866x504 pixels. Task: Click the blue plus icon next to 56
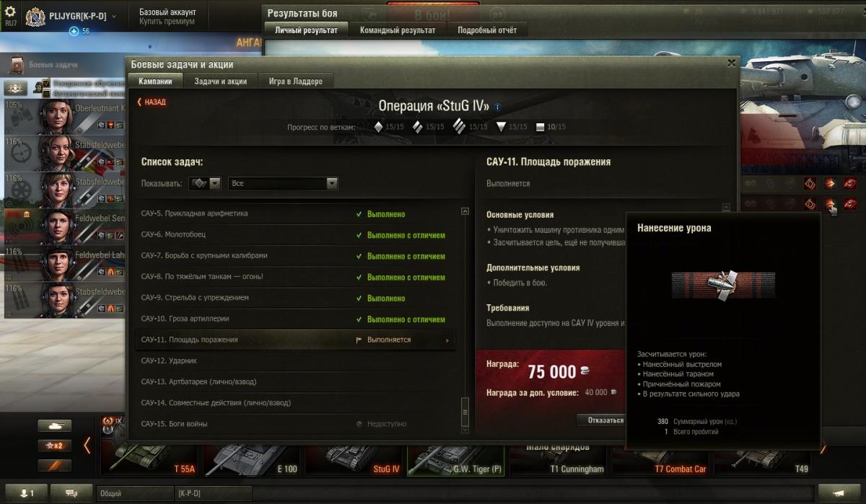pos(74,31)
